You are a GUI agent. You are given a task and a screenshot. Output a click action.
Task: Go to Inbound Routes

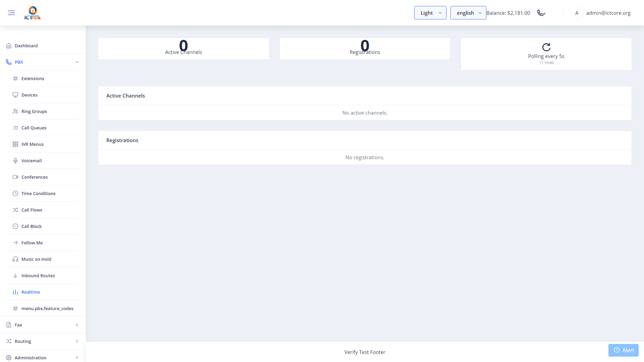[x=43, y=276]
